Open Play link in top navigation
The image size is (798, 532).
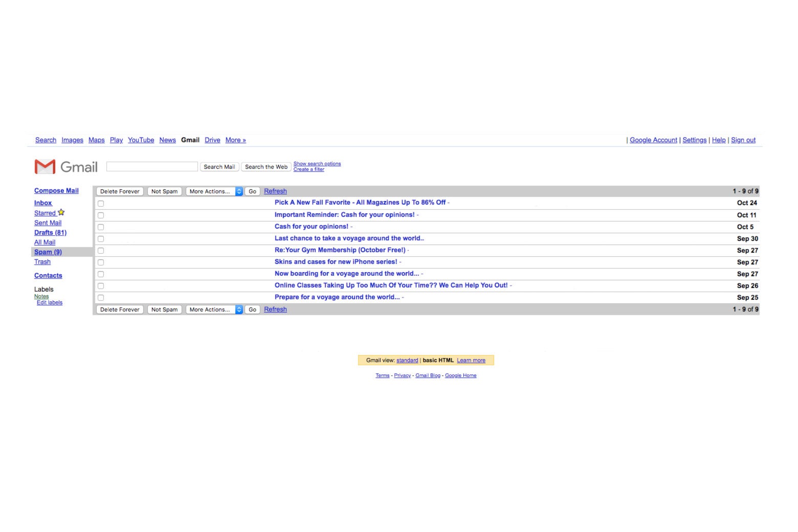point(116,140)
